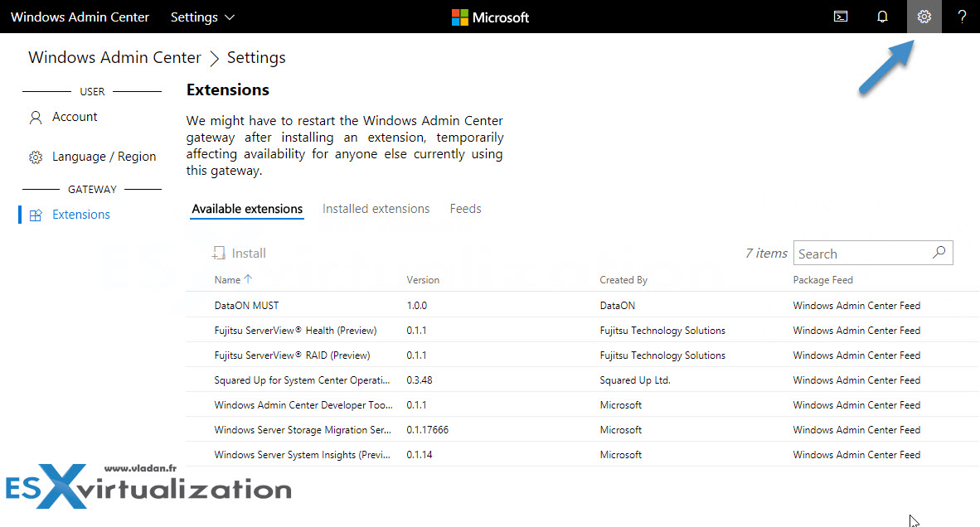Viewport: 980px width, 527px height.
Task: Open the Feeds tab
Action: pyautogui.click(x=466, y=209)
